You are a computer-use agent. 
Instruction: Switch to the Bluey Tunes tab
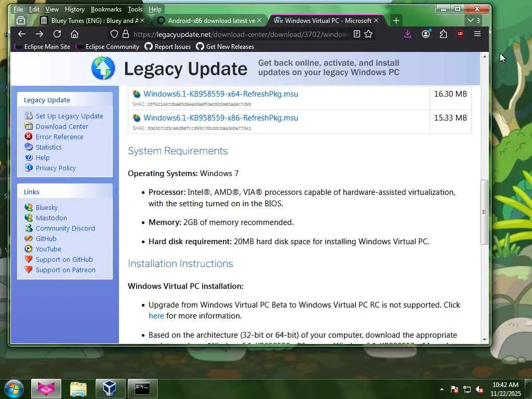pos(92,21)
